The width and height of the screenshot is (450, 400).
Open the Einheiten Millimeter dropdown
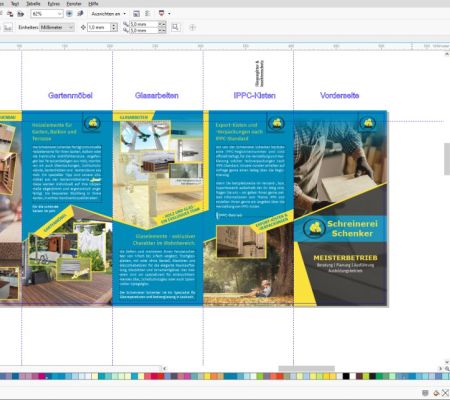coord(57,27)
